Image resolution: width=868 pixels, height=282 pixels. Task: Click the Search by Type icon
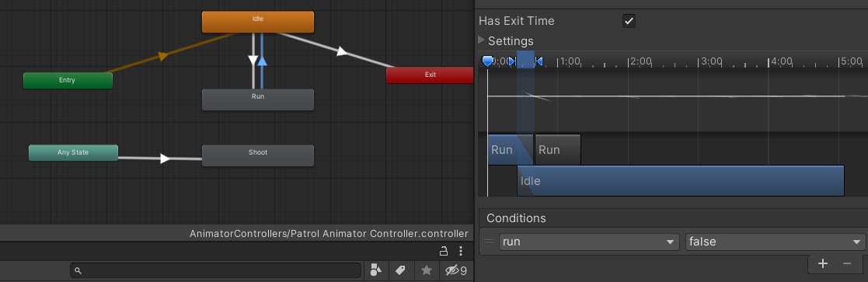click(x=376, y=270)
